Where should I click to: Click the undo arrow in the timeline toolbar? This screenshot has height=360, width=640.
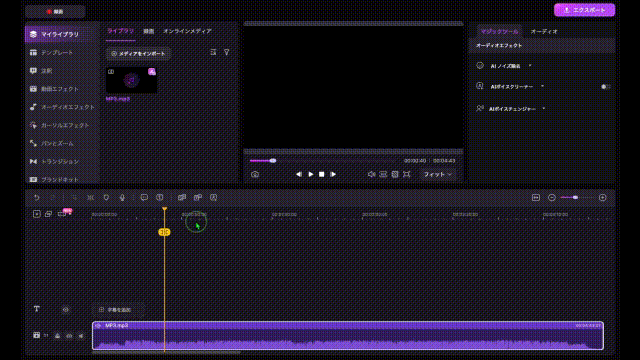pos(37,198)
